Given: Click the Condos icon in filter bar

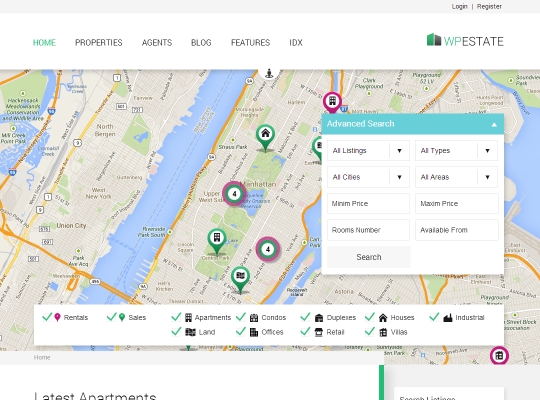Looking at the screenshot, I should (x=254, y=318).
